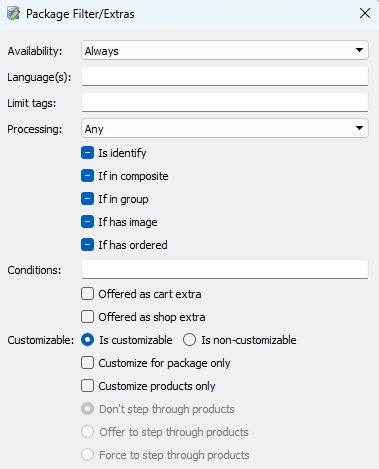379x469 pixels.
Task: Click the Package Filter/Extras title bar icon
Action: coord(13,14)
